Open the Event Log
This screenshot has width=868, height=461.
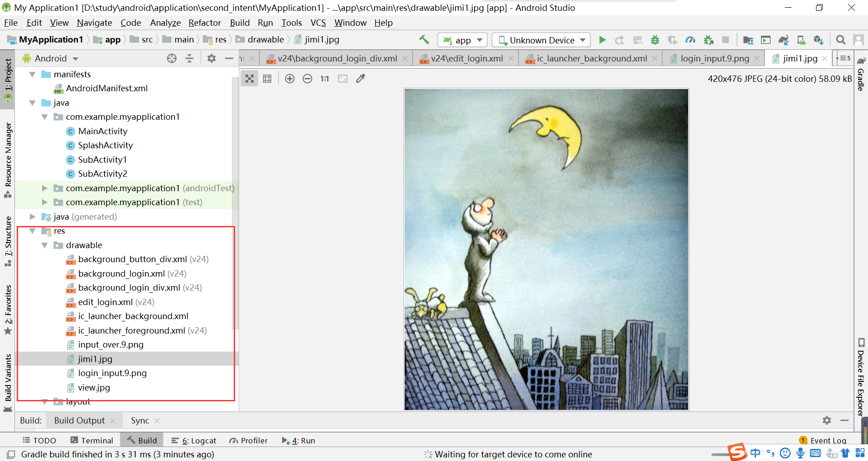[x=823, y=440]
